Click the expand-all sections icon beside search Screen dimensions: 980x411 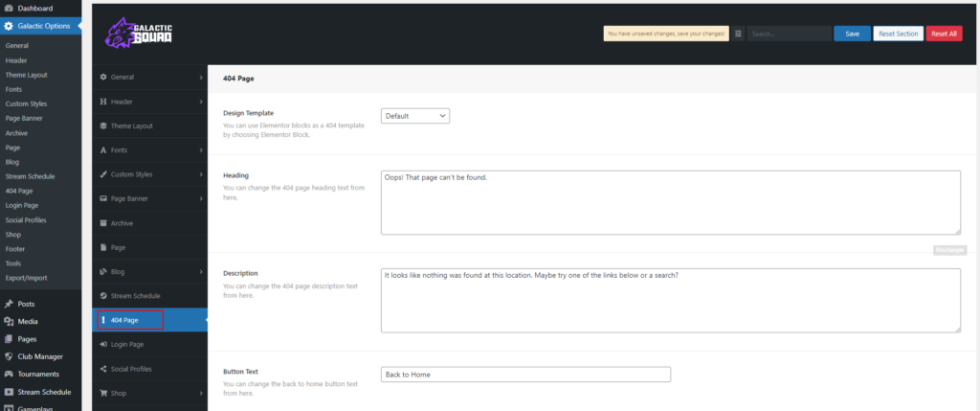coord(738,34)
